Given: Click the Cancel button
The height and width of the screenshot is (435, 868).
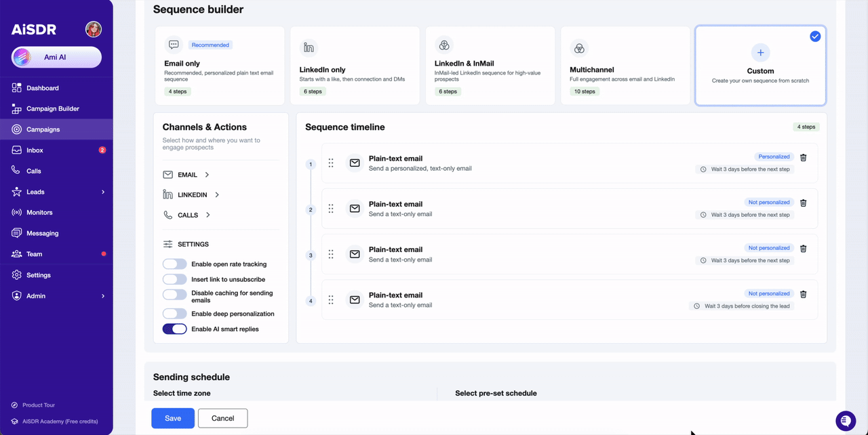Looking at the screenshot, I should tap(222, 418).
